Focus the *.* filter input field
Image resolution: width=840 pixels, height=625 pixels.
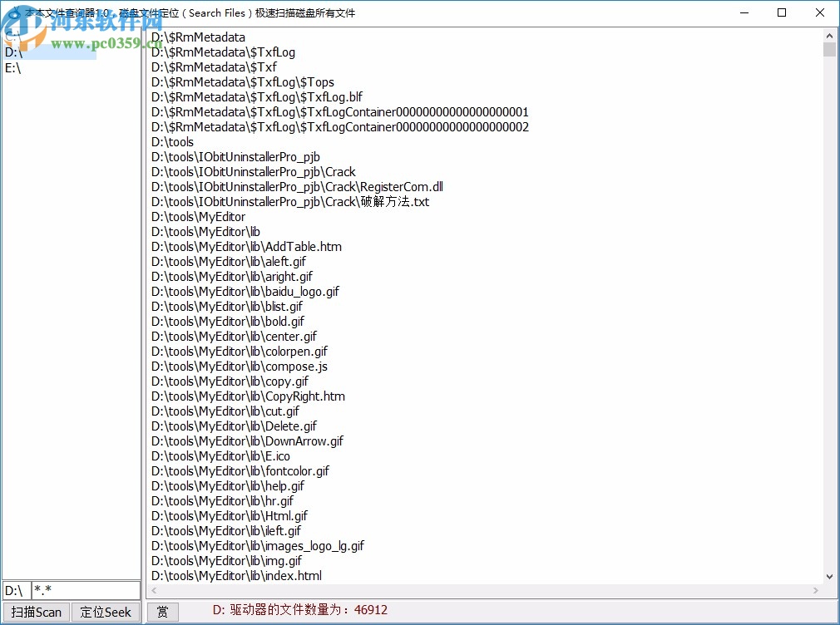tap(86, 590)
